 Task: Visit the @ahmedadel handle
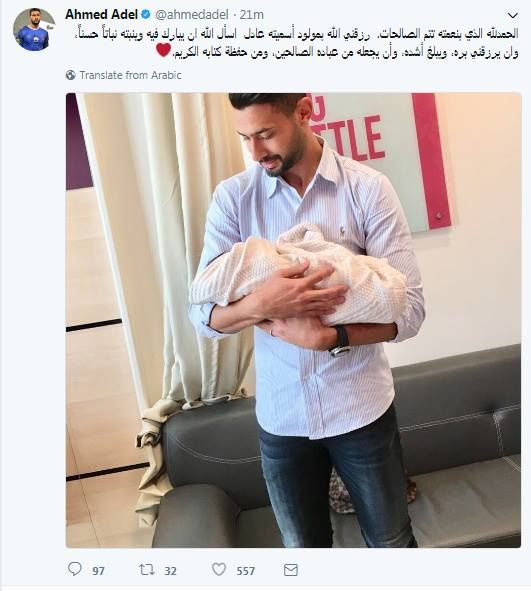coord(192,15)
